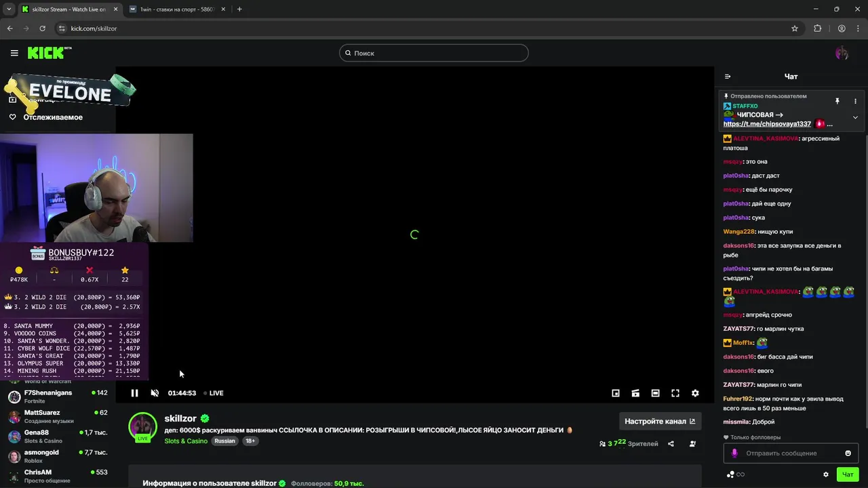Image resolution: width=868 pixels, height=488 pixels.
Task: View site information icon in address bar
Action: pyautogui.click(x=62, y=28)
